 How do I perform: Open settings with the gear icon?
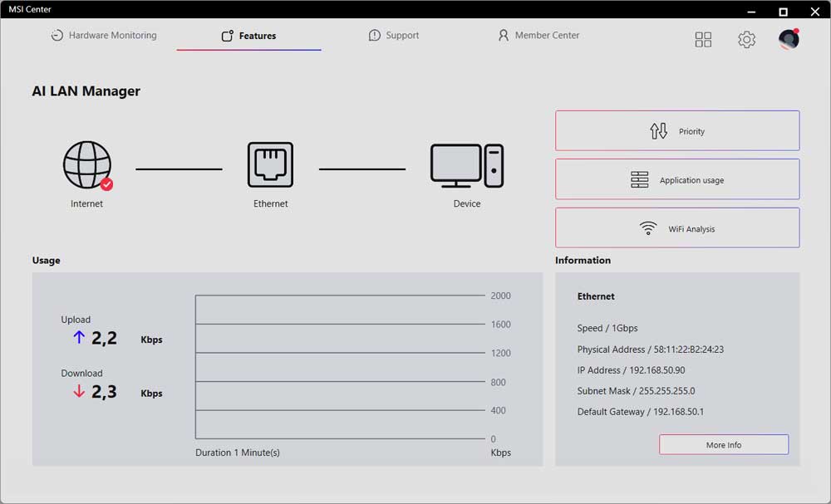(746, 40)
